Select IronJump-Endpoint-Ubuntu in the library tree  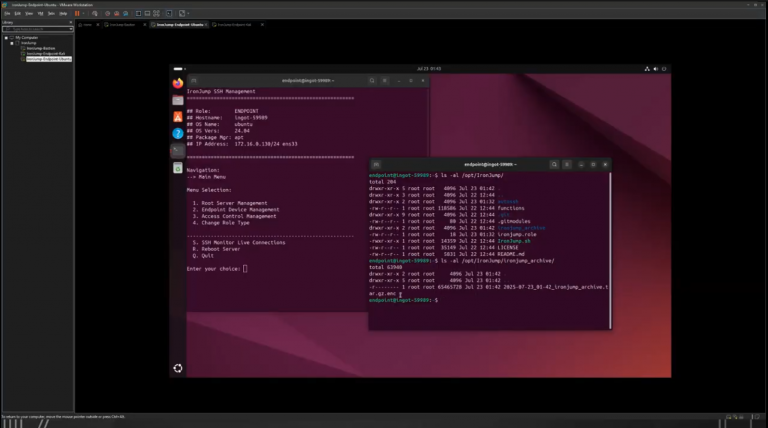[48, 59]
